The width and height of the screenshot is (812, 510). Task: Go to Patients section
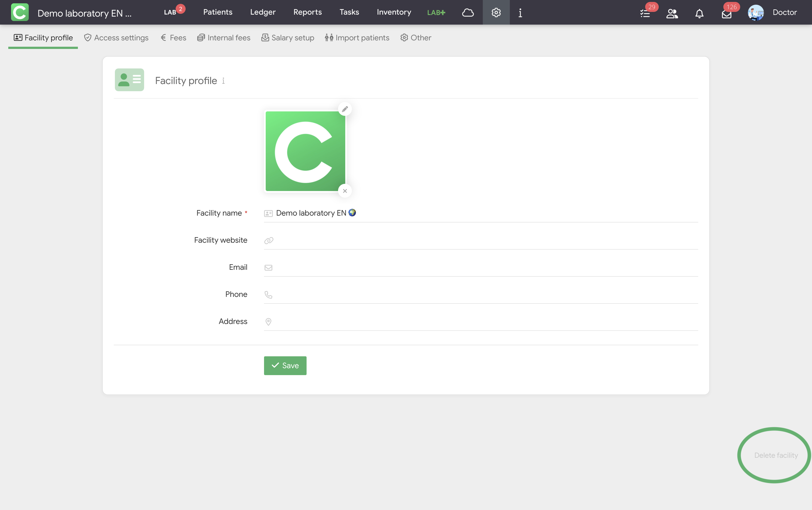pyautogui.click(x=218, y=12)
